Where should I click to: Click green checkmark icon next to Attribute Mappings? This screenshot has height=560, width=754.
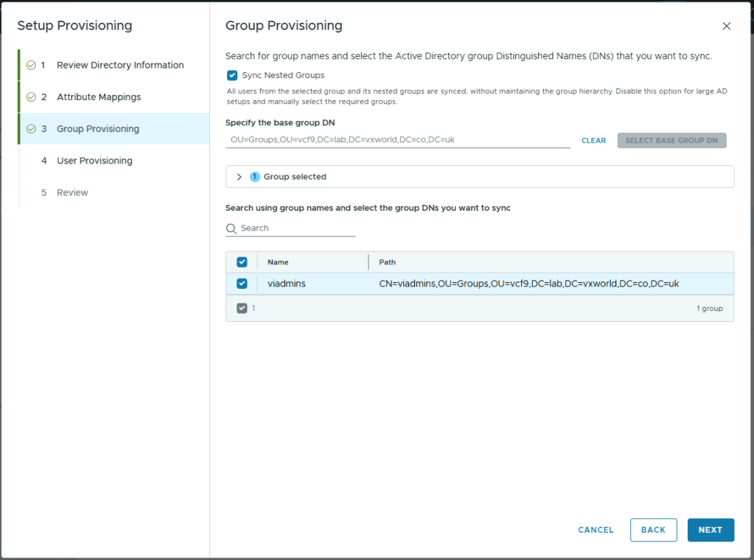[x=31, y=97]
